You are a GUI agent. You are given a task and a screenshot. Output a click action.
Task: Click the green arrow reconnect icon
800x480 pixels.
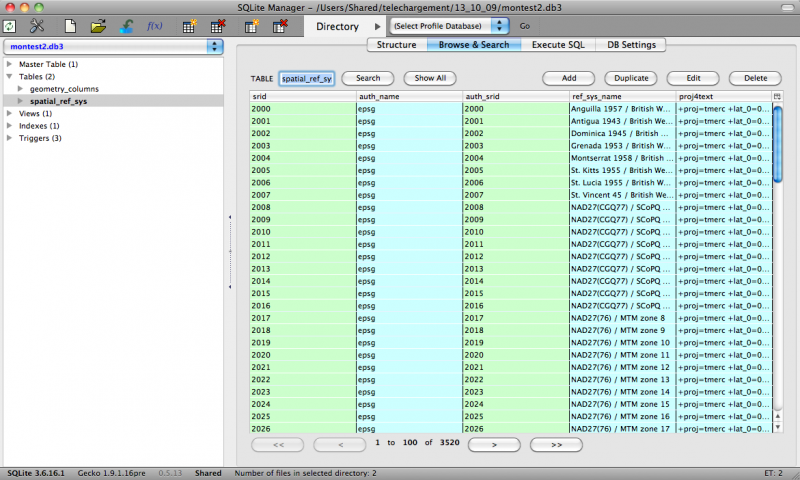127,26
